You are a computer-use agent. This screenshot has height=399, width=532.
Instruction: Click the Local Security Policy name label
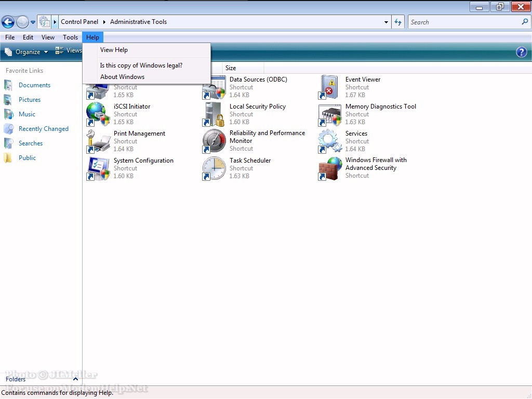[258, 107]
